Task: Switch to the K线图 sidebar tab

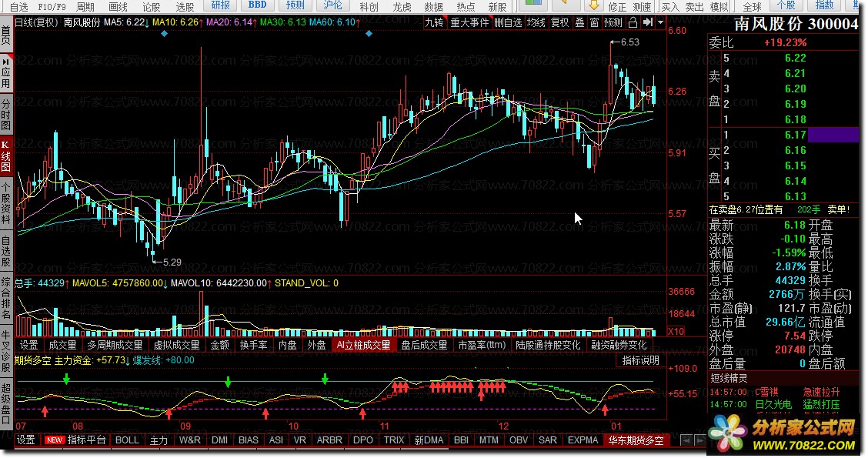Action: [6, 156]
